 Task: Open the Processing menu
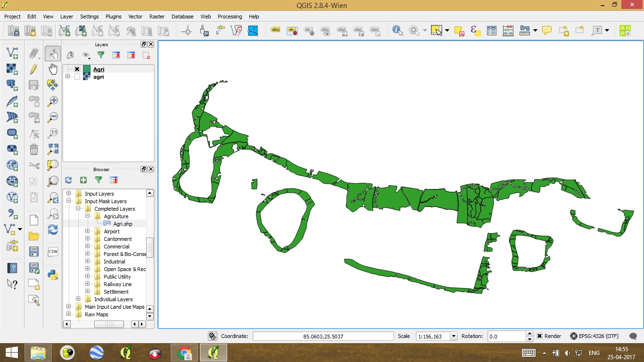point(230,16)
